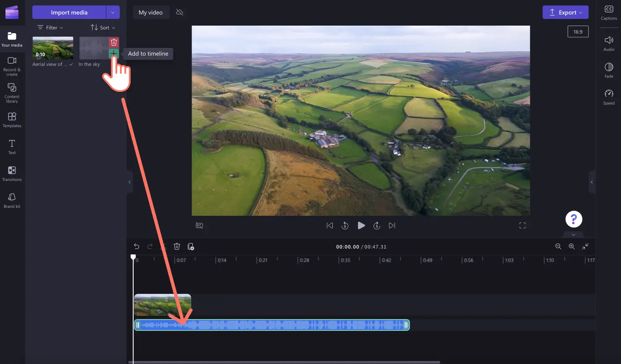
Task: Delete the In the sky audio asset
Action: [113, 42]
